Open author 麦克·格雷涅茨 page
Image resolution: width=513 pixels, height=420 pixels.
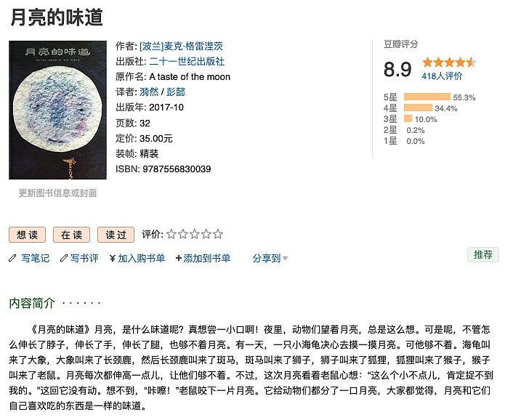click(x=187, y=47)
